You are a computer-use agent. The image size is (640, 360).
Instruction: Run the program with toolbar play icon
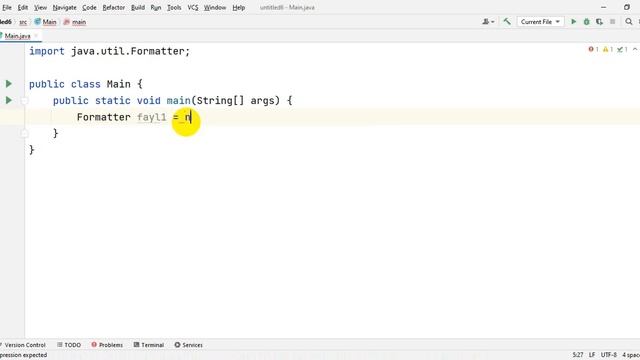(x=573, y=22)
